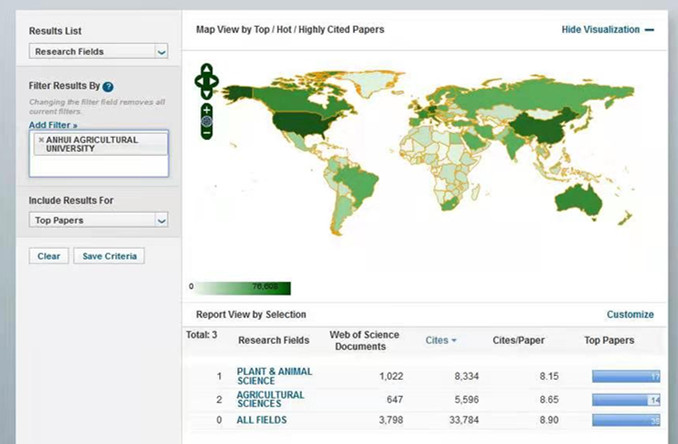This screenshot has width=678, height=444.
Task: Remove the Anhui Agricultural University filter
Action: [41, 140]
